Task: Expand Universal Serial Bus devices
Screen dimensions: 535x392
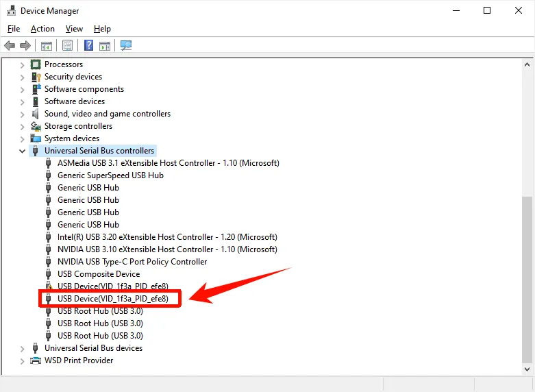Action: (22, 349)
